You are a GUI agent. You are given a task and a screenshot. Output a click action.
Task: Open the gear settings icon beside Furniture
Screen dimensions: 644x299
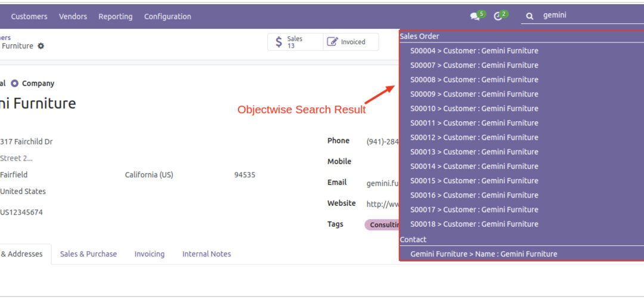pyautogui.click(x=41, y=46)
